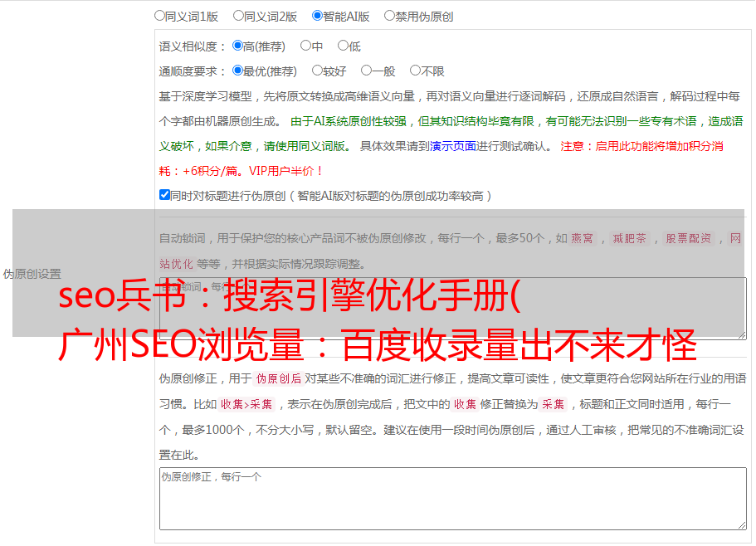Click the red VIP用户半价 notice text
Viewport: 756px width, 546px height.
coord(286,171)
